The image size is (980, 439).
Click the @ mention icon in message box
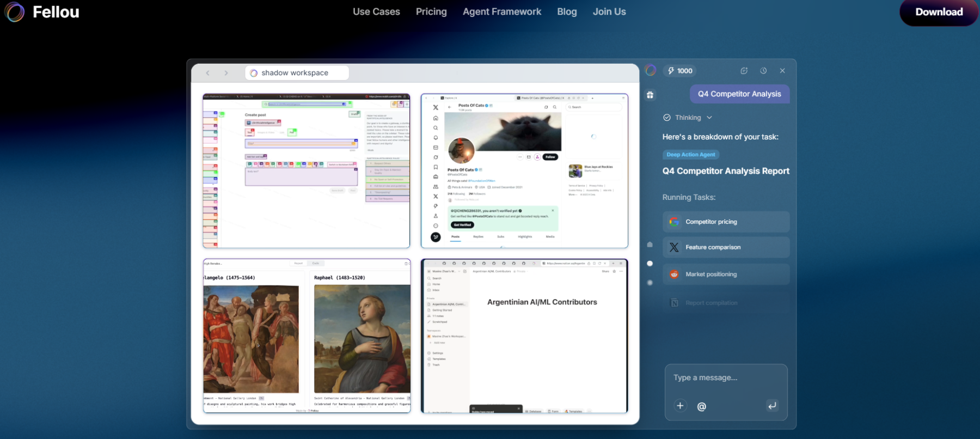point(701,406)
